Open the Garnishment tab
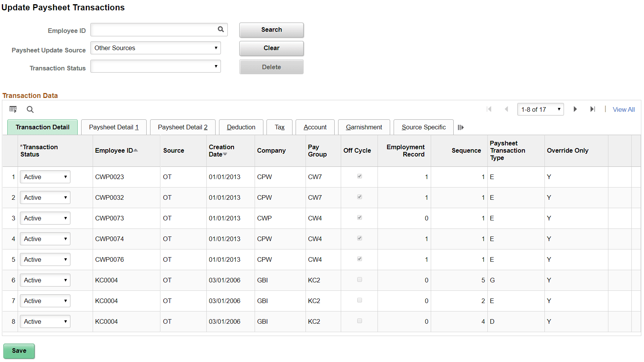Image resolution: width=644 pixels, height=362 pixels. click(364, 127)
